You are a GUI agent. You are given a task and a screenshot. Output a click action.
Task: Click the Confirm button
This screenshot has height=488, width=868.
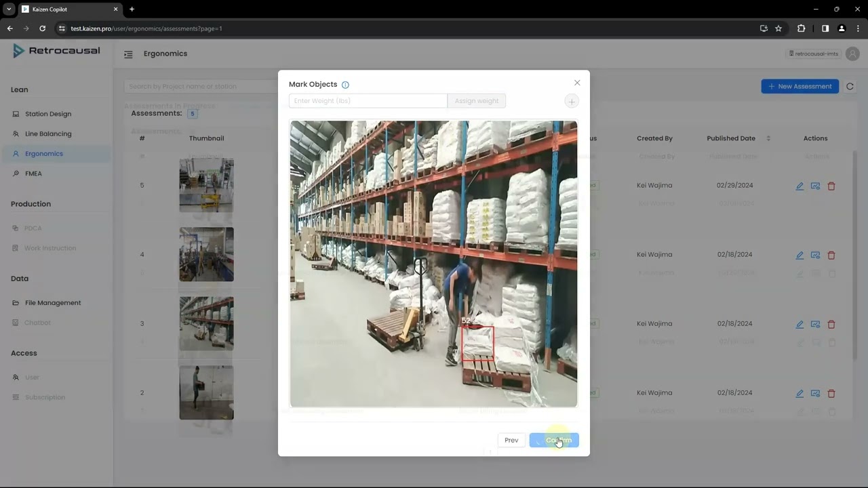click(554, 441)
